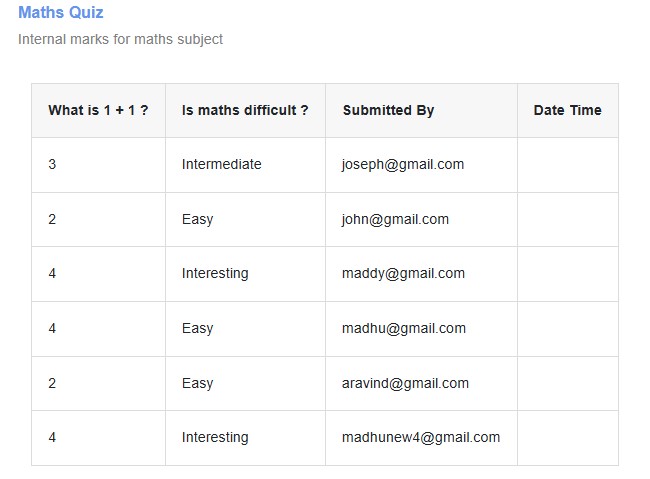Click the empty Date Time cell for joseph@gmail.com
The image size is (650, 479).
coord(567,164)
